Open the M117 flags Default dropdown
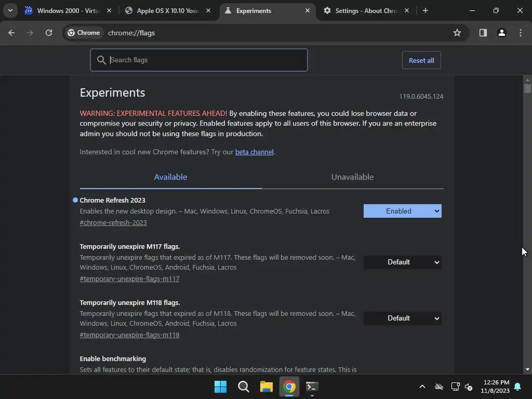532x399 pixels. (x=403, y=262)
